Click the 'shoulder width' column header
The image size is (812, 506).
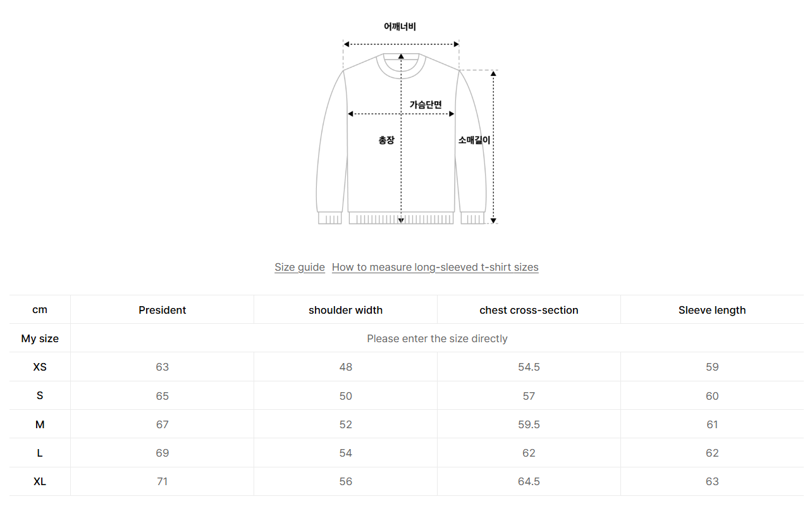point(345,310)
